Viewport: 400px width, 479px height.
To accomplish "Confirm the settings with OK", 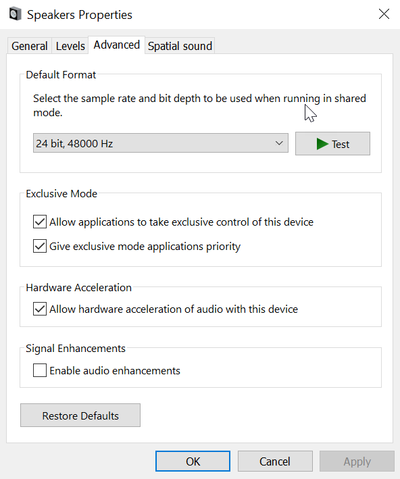I will click(x=193, y=461).
